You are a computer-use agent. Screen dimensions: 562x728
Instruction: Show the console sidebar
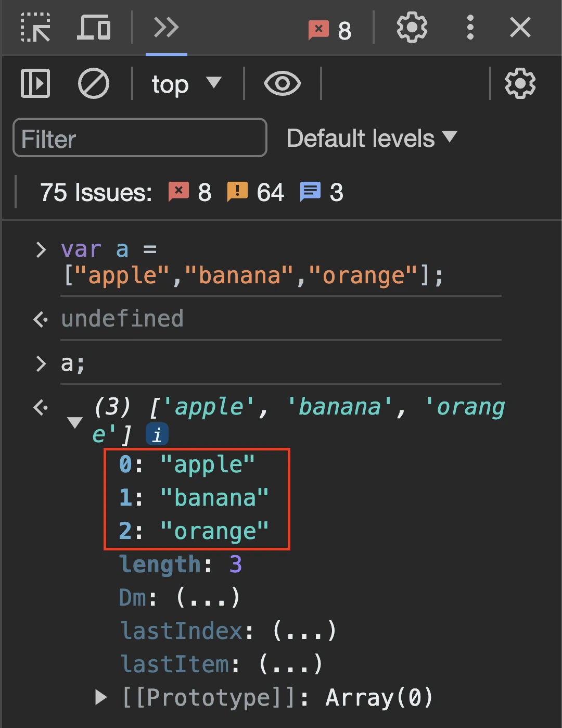point(35,83)
